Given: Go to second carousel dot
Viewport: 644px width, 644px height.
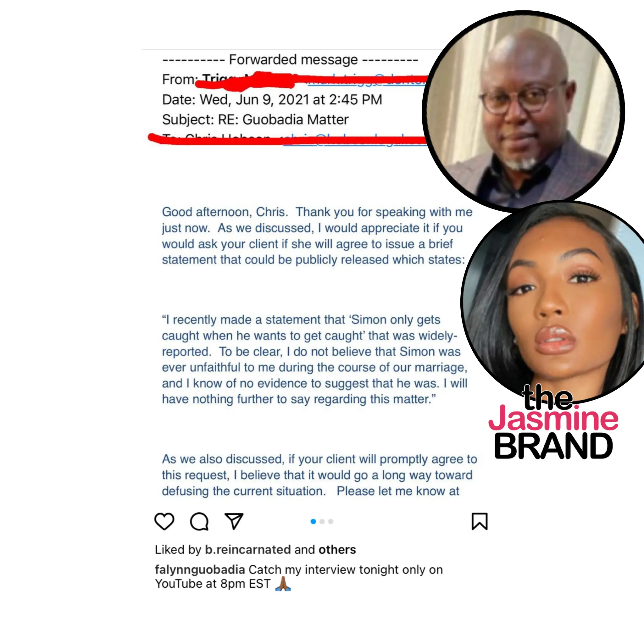Looking at the screenshot, I should click(x=322, y=521).
